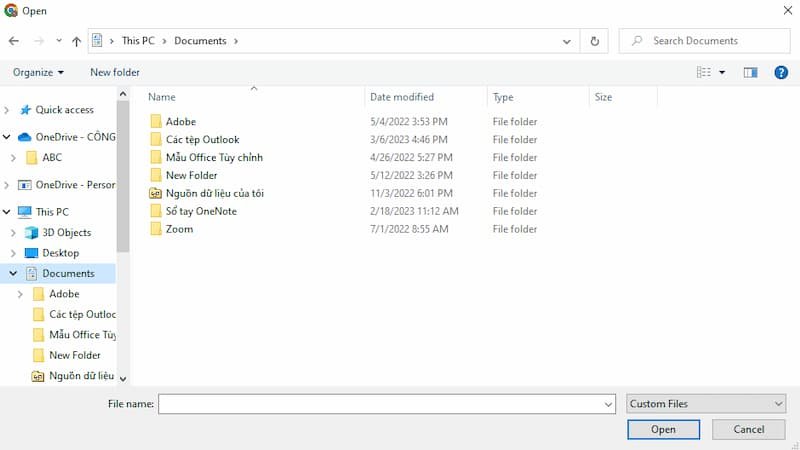Expand Adobe subfolder in sidebar tree
Viewport: 800px width, 450px height.
coord(20,294)
